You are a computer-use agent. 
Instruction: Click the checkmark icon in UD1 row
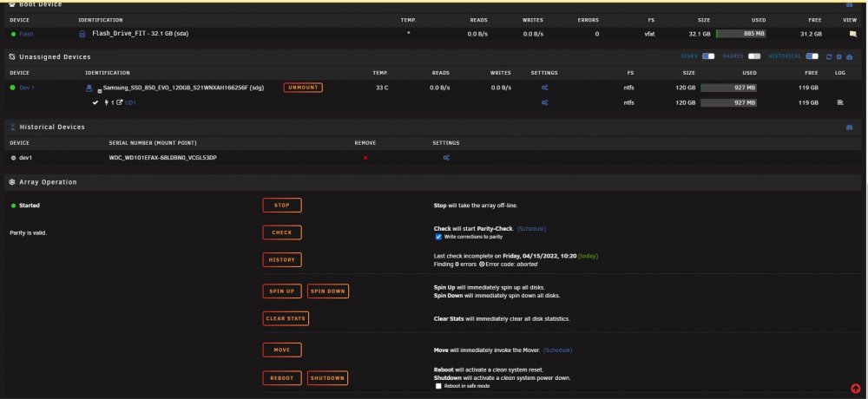[x=95, y=102]
